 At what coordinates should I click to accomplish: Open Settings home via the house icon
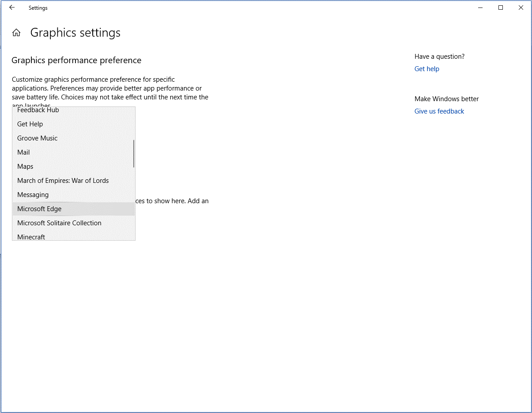(x=16, y=33)
